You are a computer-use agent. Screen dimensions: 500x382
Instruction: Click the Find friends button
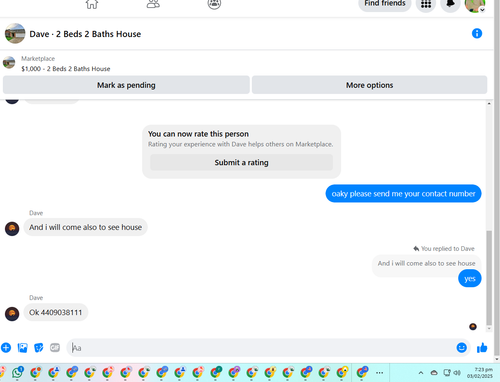point(385,4)
